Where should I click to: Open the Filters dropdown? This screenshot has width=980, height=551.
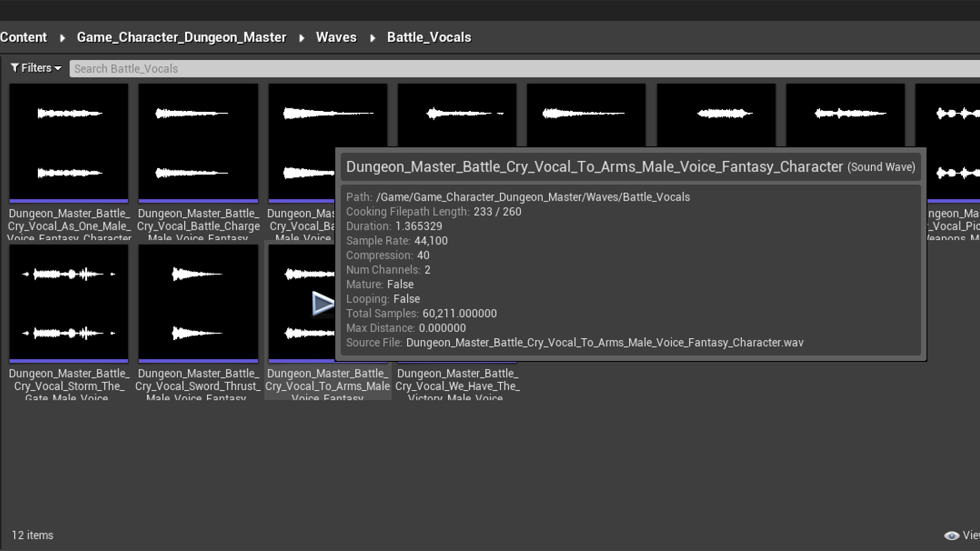[x=36, y=68]
